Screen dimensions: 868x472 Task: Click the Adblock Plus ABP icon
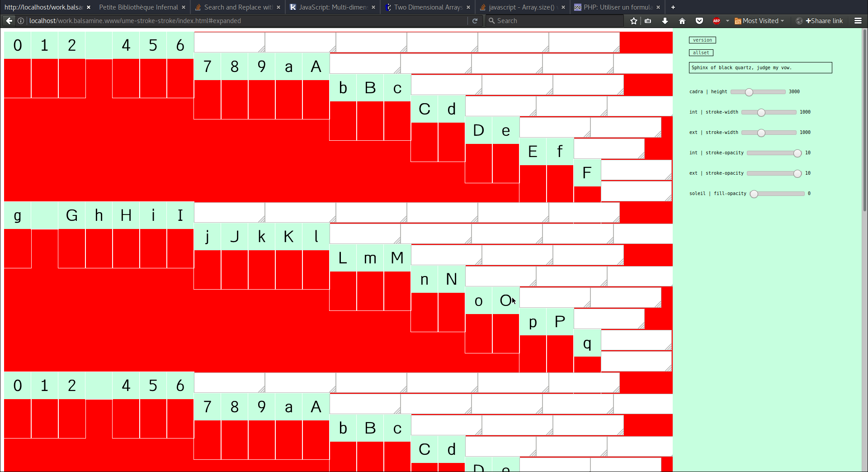[717, 21]
